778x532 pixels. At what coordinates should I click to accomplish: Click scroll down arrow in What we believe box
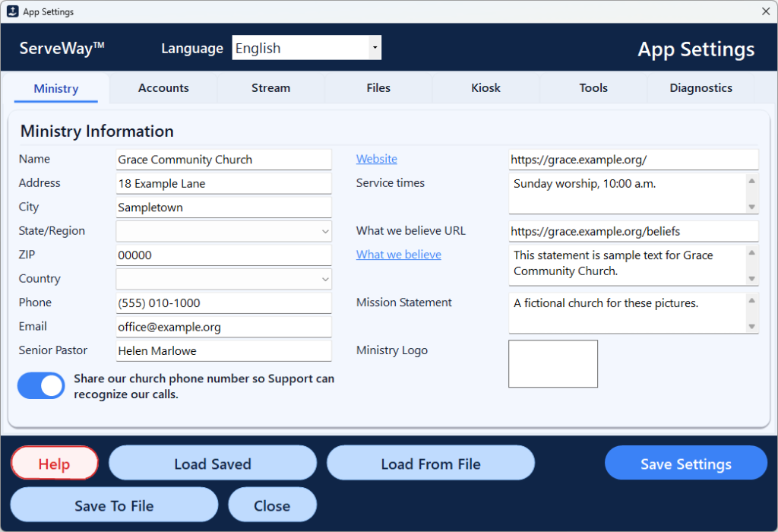752,279
